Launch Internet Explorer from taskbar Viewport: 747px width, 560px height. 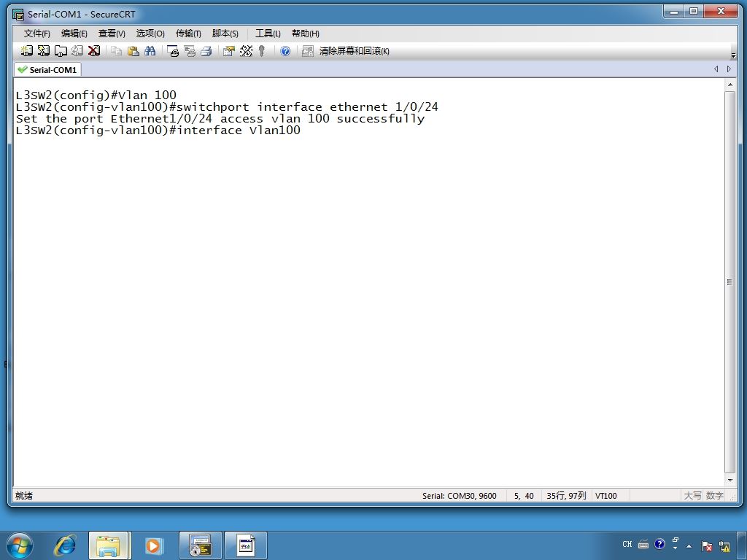pos(65,545)
